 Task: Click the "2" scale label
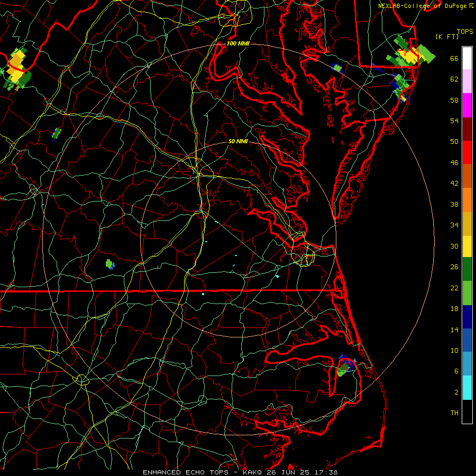point(456,392)
